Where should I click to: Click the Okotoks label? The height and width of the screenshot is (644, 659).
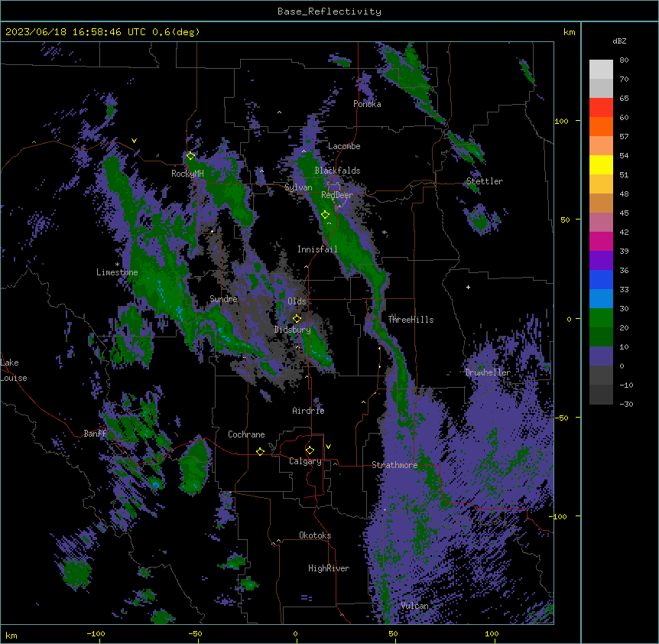[x=315, y=535]
